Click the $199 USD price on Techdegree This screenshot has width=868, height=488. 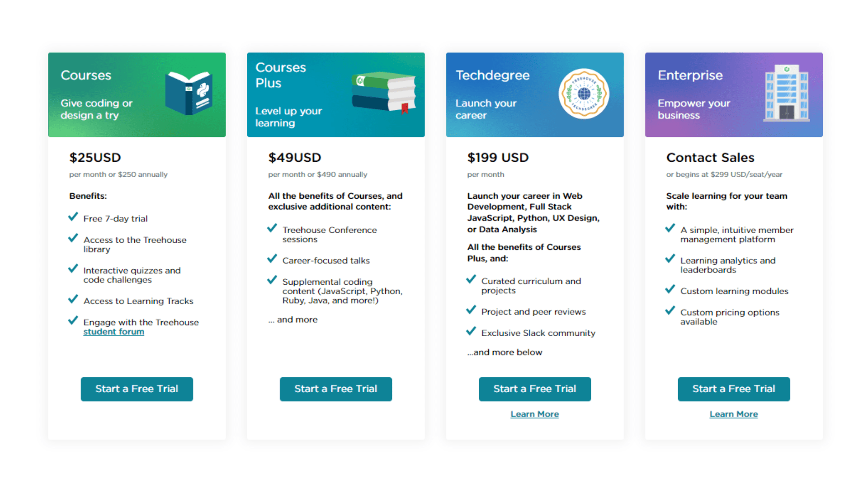[x=497, y=158]
